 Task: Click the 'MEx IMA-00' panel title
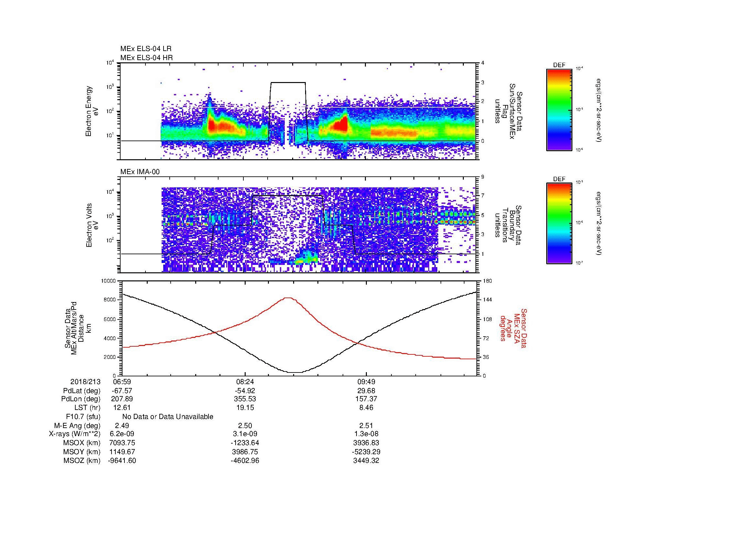pos(140,172)
